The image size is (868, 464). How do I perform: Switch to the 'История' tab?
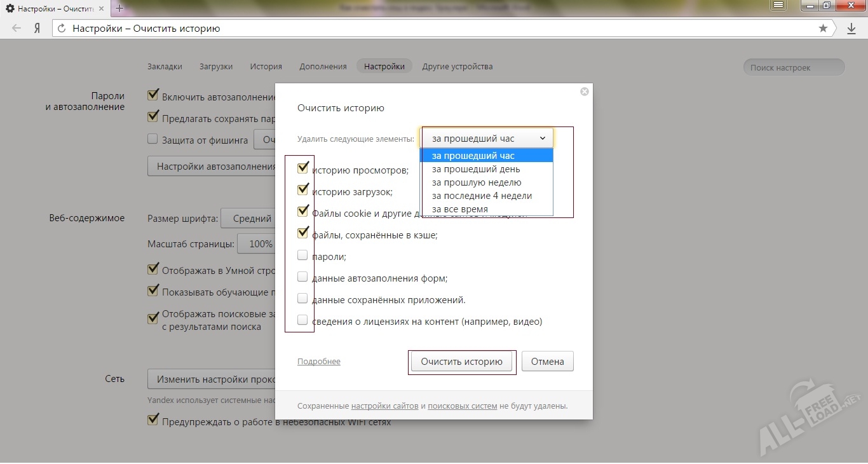tap(266, 67)
